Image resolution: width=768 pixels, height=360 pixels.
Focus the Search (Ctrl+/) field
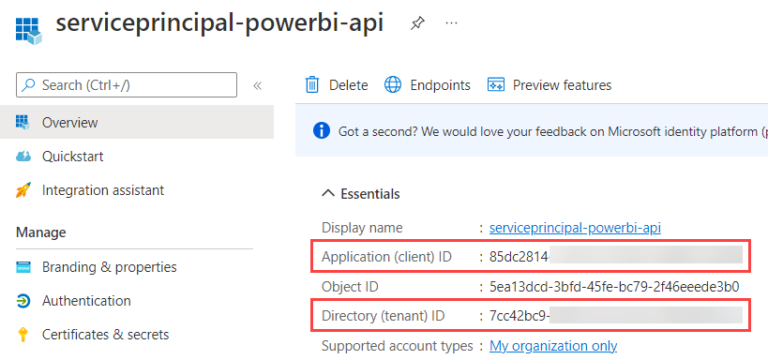(126, 85)
